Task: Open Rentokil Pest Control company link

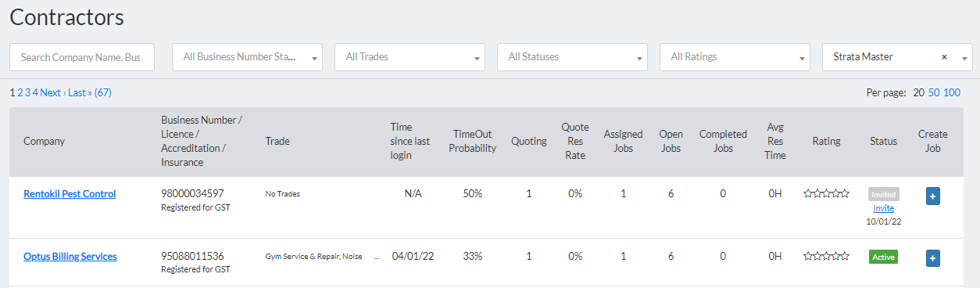Action: tap(70, 194)
